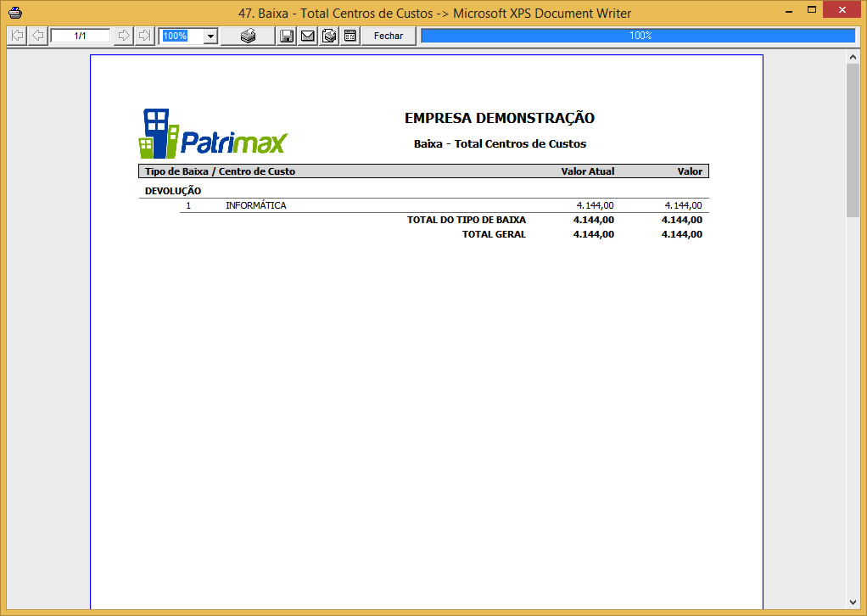Screen dimensions: 867x616
Task: Click the blue 100% progress bar
Action: click(638, 36)
